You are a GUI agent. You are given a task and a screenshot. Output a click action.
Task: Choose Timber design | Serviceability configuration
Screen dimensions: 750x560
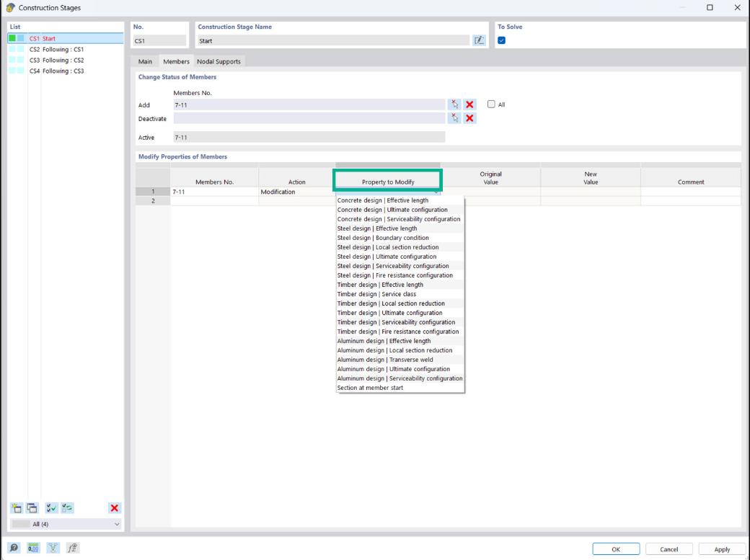400,322
